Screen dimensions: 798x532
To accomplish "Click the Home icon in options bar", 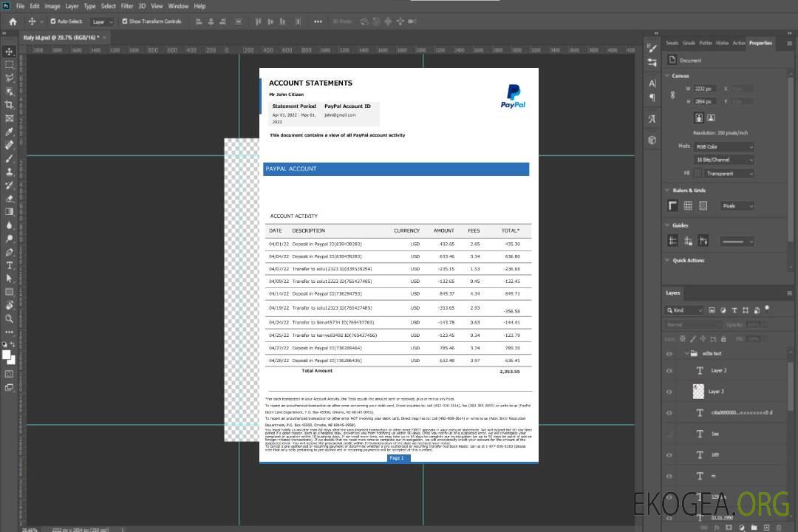I will (13, 21).
